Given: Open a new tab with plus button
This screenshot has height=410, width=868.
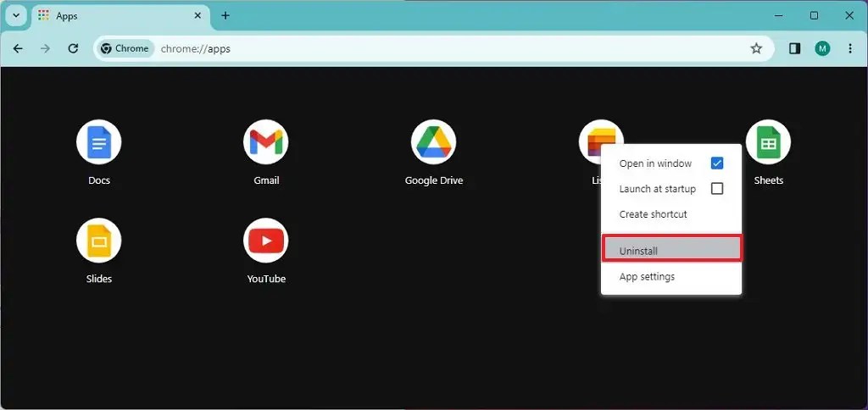Looking at the screenshot, I should click(225, 15).
